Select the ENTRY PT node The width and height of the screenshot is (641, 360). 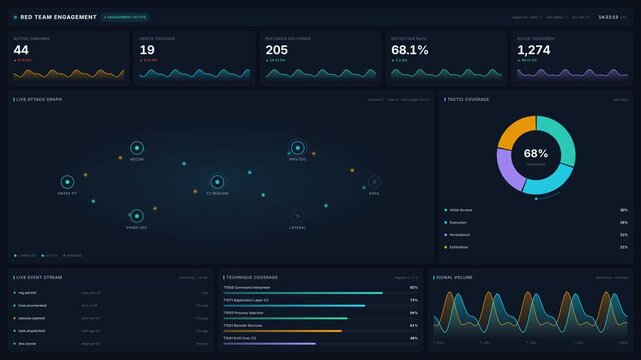(x=67, y=182)
